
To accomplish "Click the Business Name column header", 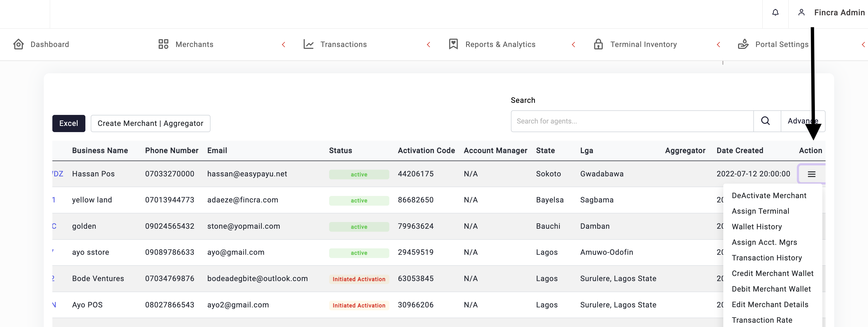I will tap(100, 150).
